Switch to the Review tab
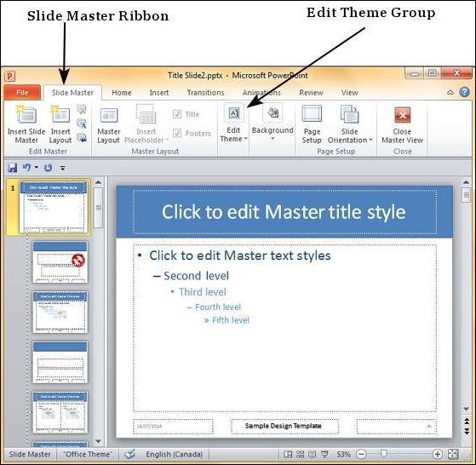Screen dimensions: 476x465 coord(311,93)
